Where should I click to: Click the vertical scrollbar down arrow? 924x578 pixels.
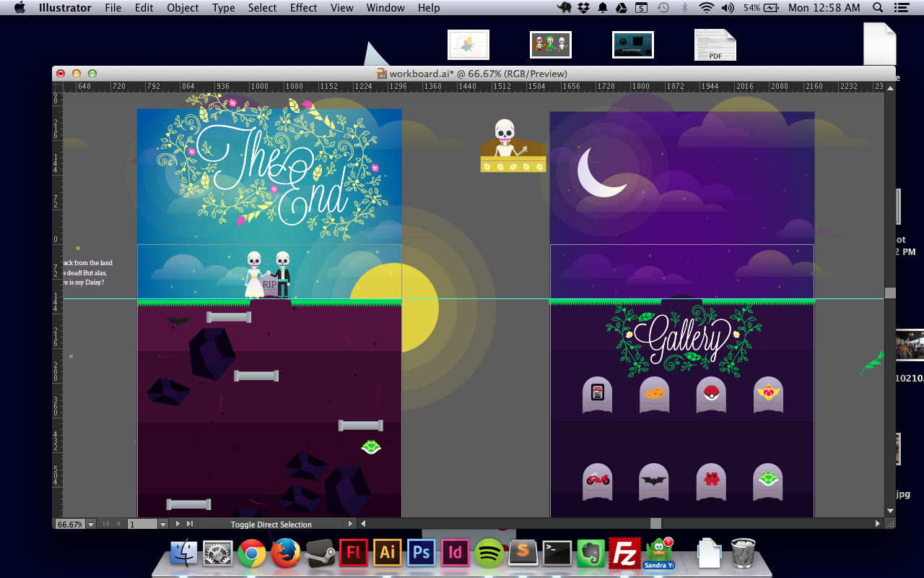pos(890,512)
